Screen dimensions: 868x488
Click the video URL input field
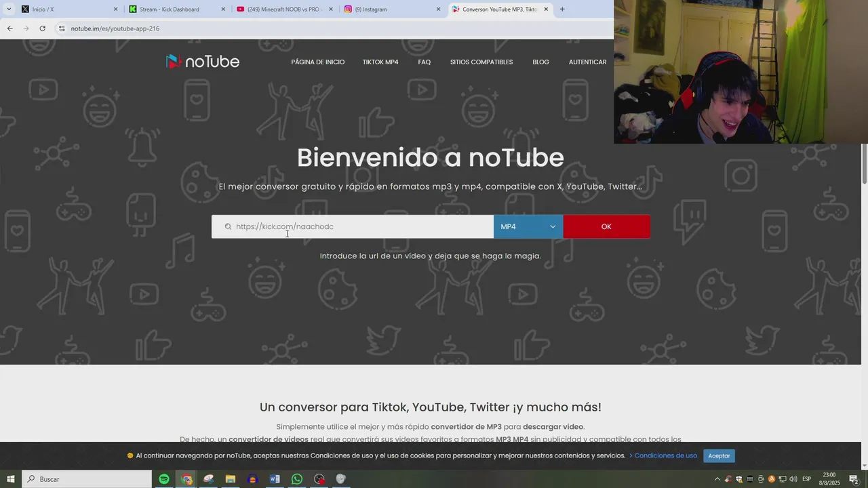click(353, 226)
